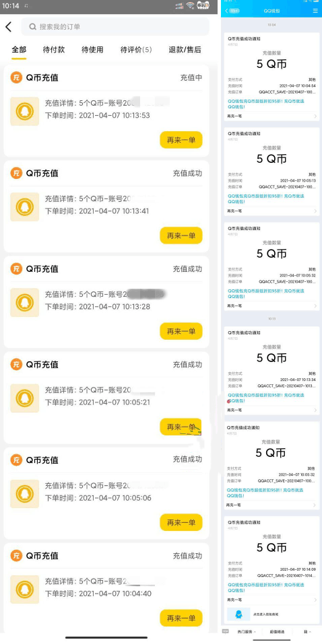The image size is (322, 644).
Task: Tap the back chevron in QQ钱包 header
Action: [x=226, y=11]
